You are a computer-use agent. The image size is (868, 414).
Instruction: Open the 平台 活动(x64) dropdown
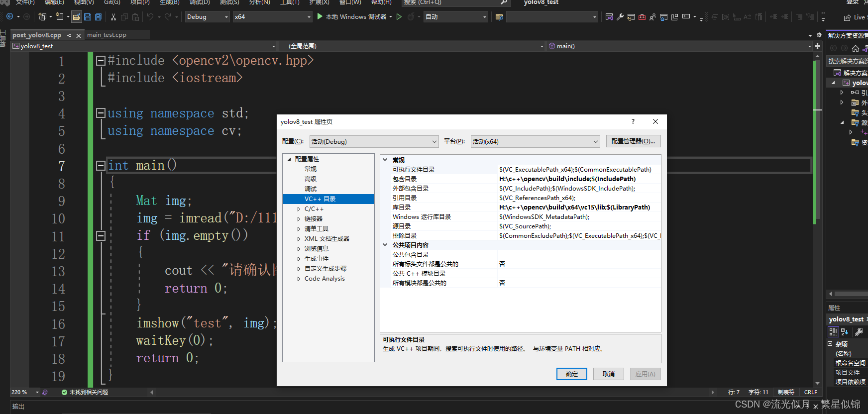coord(535,141)
